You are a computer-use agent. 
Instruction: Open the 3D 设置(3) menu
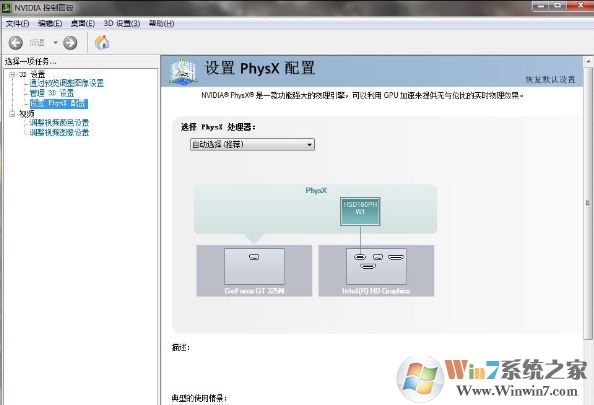point(122,23)
